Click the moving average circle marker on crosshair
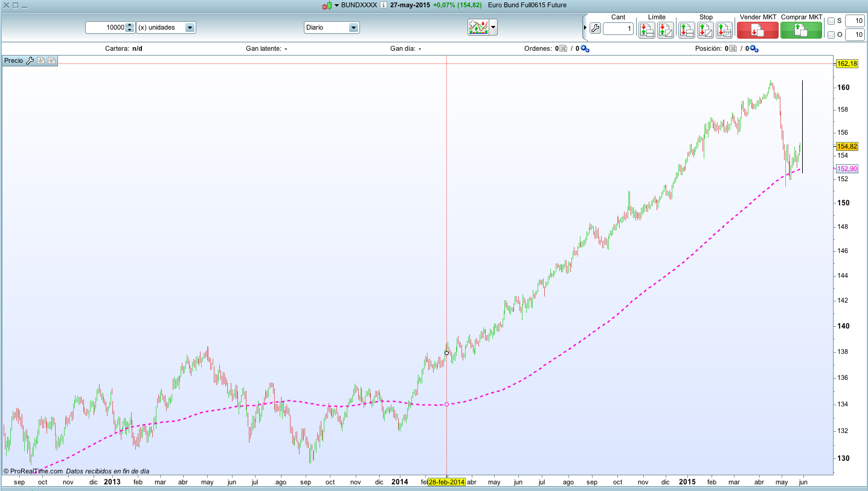The width and height of the screenshot is (868, 491). point(446,405)
